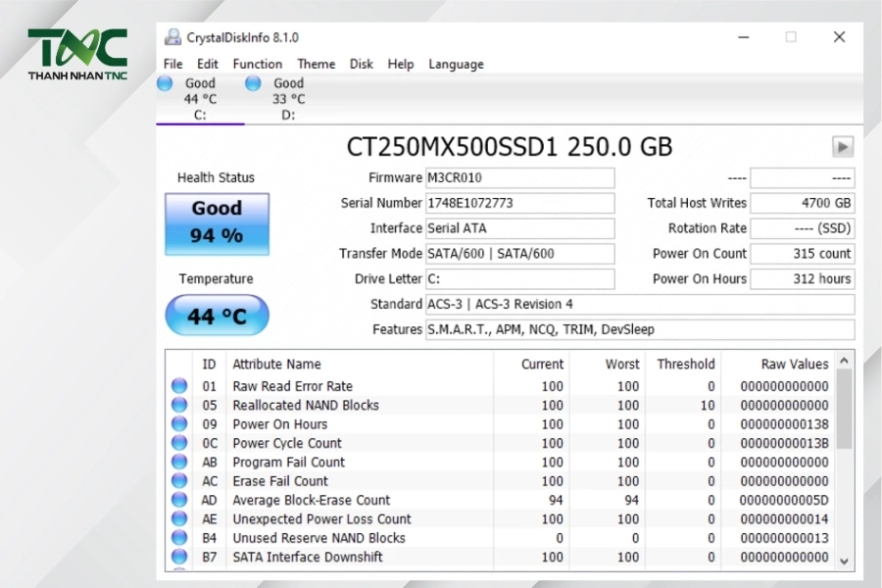882x588 pixels.
Task: Select the D: drive tab
Action: coord(288,99)
